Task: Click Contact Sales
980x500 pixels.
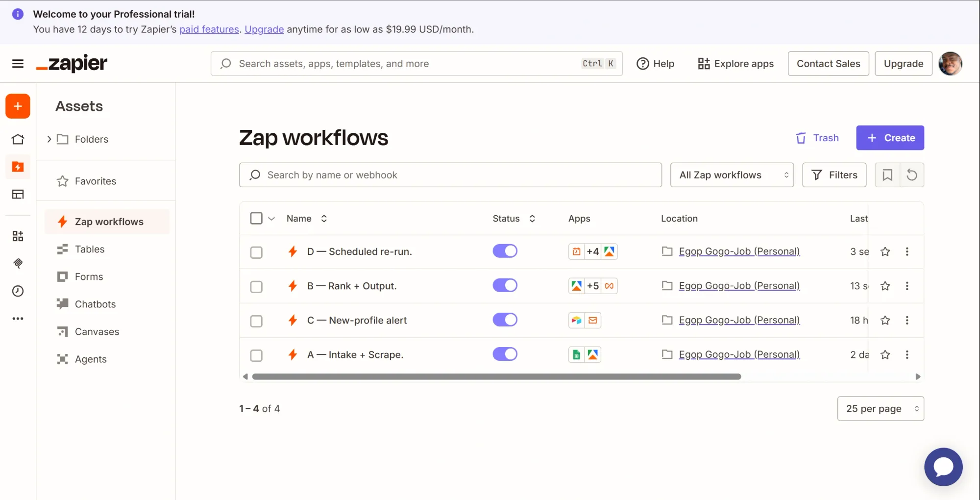Action: 828,64
